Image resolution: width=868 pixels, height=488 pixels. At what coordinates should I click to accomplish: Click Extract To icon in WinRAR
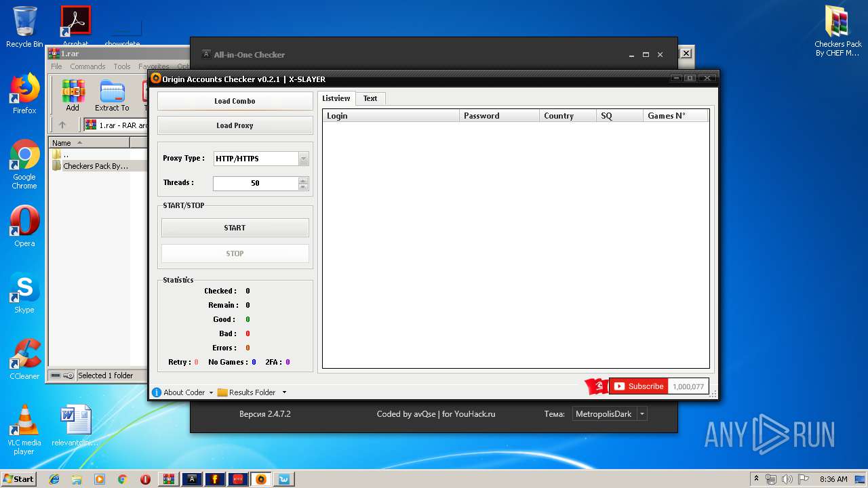pos(112,96)
